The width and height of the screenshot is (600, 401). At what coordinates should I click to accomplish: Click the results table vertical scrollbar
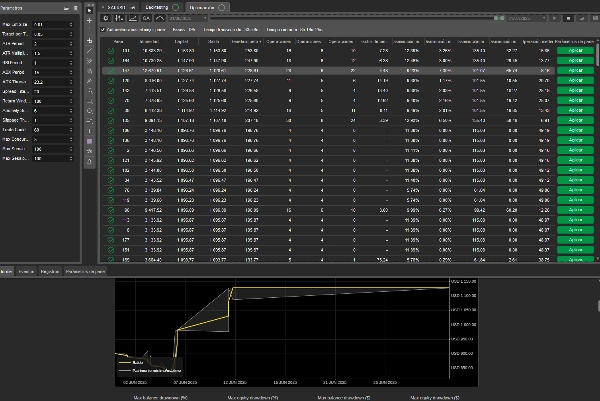(x=597, y=55)
